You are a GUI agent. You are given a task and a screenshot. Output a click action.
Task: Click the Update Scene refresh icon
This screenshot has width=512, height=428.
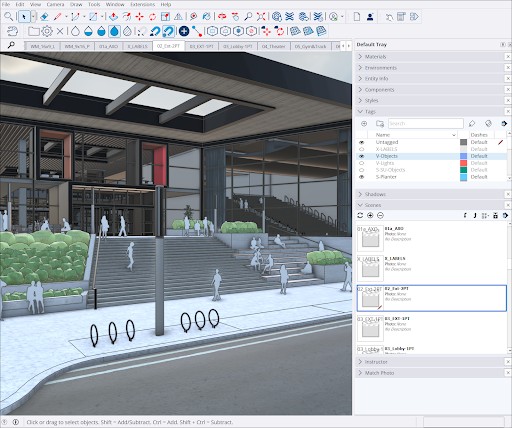tap(360, 215)
